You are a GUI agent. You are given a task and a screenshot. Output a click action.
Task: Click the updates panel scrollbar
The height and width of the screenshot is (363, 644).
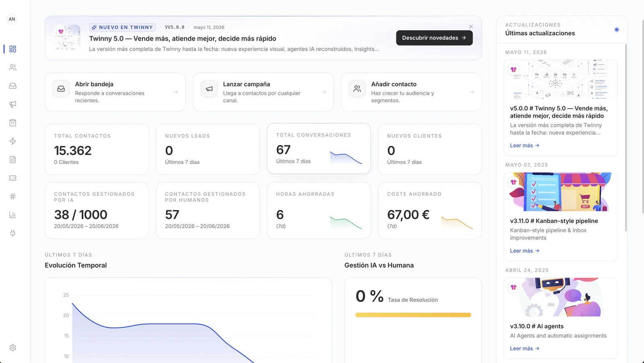tap(626, 137)
